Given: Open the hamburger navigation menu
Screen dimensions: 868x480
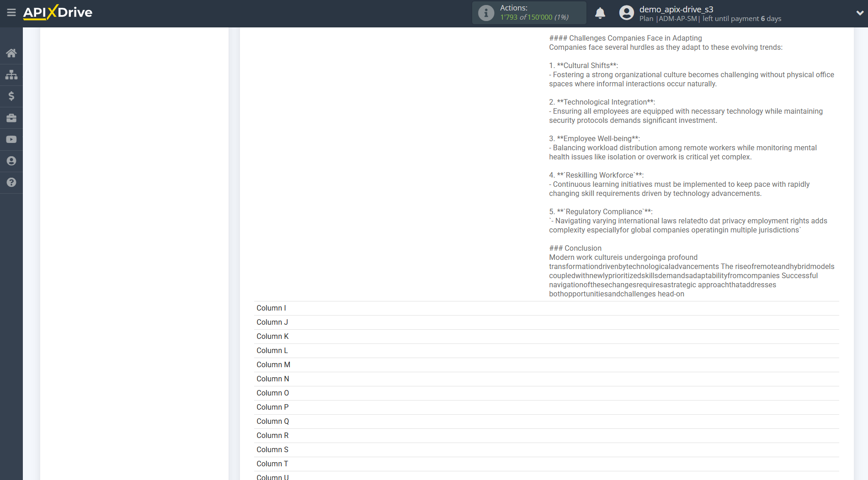Looking at the screenshot, I should coord(11,12).
